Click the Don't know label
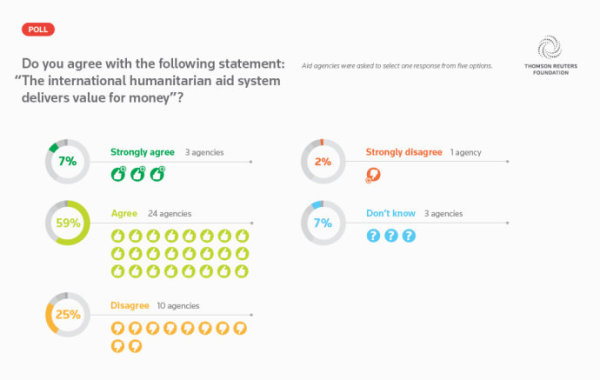The width and height of the screenshot is (600, 380). (x=391, y=213)
